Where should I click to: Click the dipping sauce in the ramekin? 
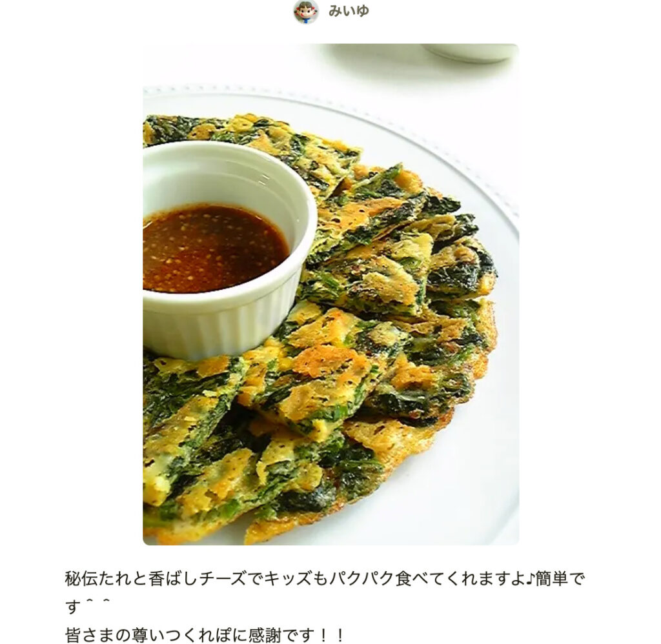click(214, 248)
